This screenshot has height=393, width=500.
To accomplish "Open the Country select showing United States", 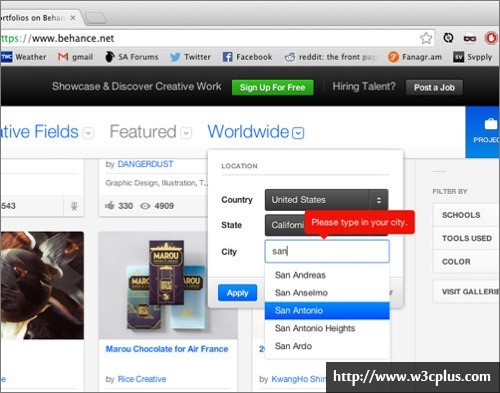I will click(x=326, y=200).
